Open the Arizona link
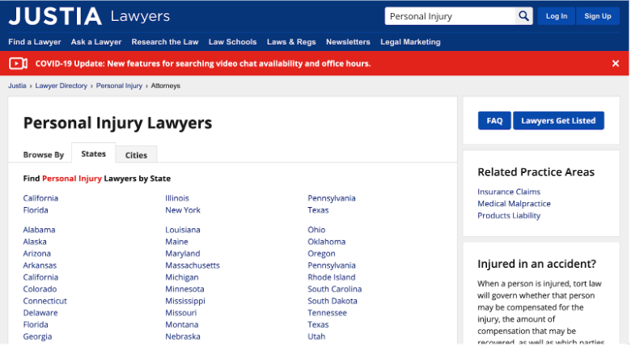This screenshot has width=631, height=364. coord(37,253)
